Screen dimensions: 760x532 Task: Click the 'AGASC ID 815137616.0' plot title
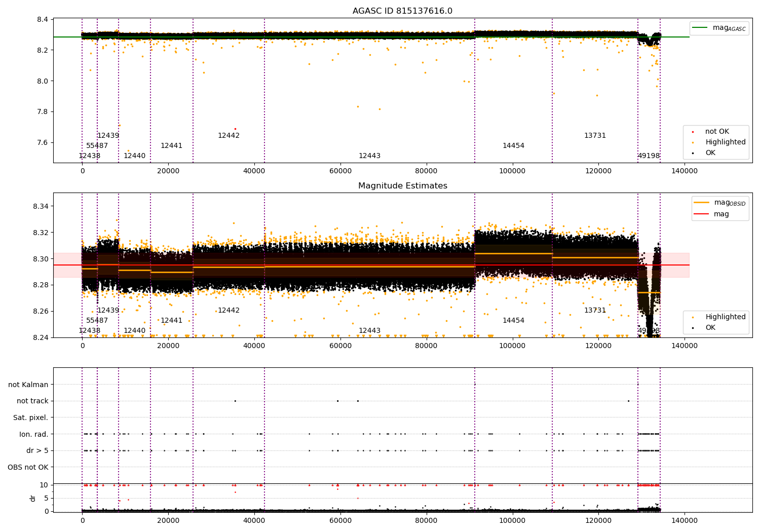402,11
